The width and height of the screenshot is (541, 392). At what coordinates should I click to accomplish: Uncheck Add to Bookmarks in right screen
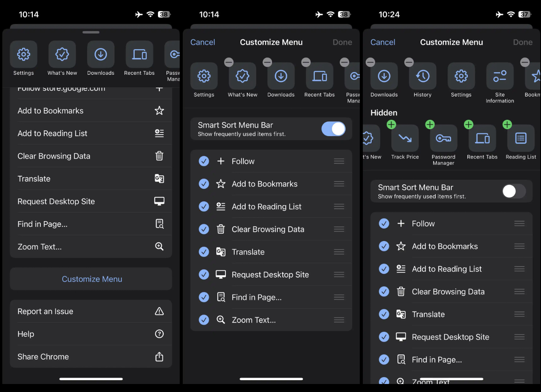[384, 246]
